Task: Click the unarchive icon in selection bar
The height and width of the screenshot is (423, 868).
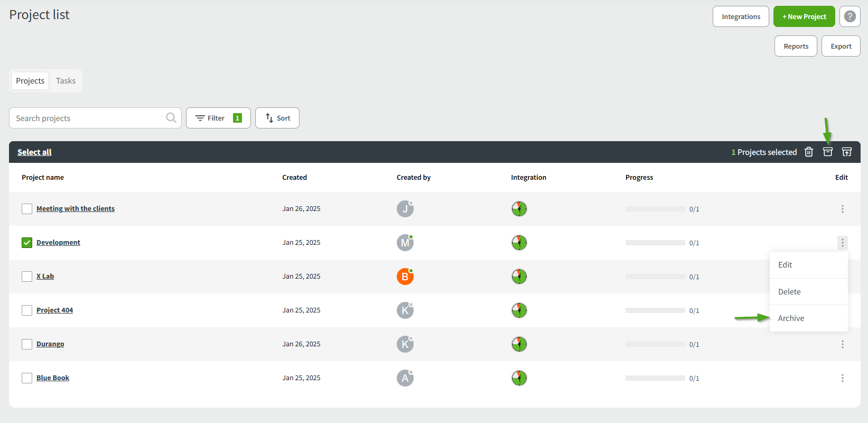Action: tap(846, 152)
